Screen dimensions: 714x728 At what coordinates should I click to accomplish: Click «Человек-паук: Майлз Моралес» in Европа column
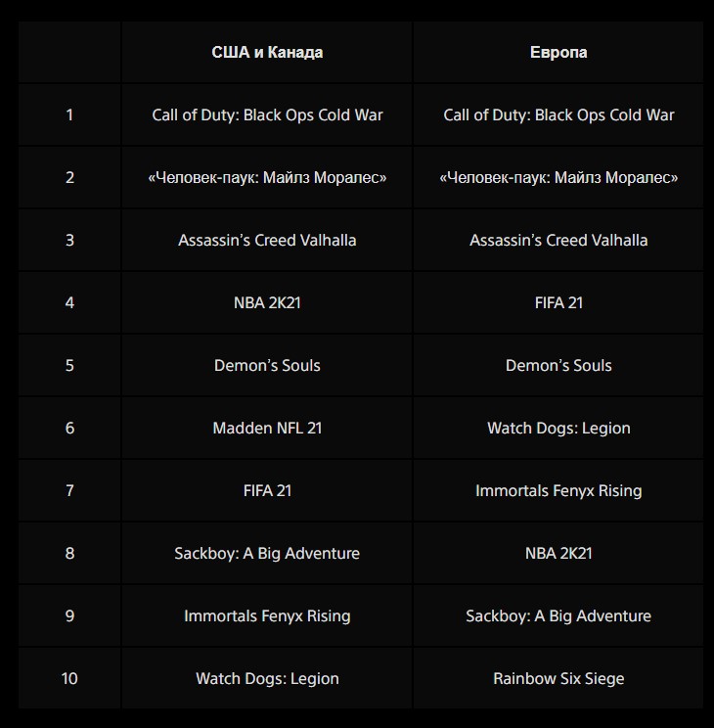coord(558,177)
